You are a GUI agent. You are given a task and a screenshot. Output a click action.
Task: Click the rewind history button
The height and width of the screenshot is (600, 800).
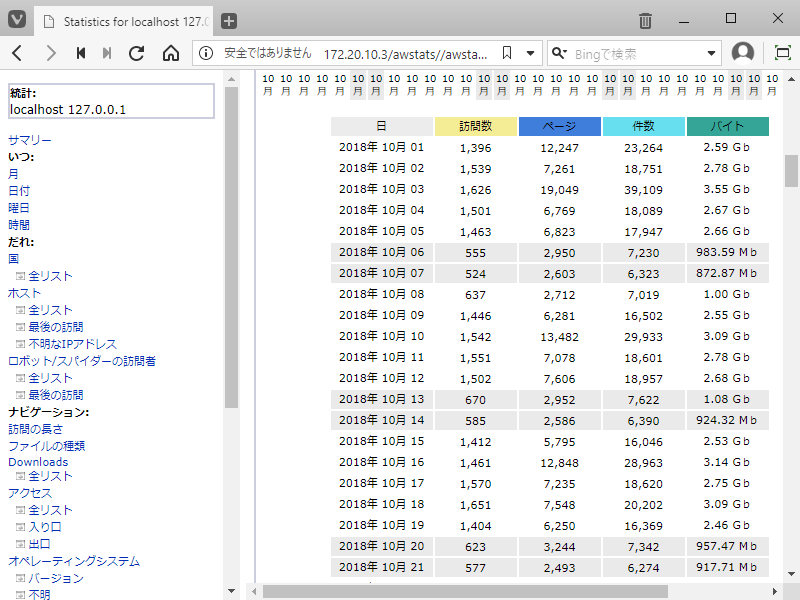point(81,53)
